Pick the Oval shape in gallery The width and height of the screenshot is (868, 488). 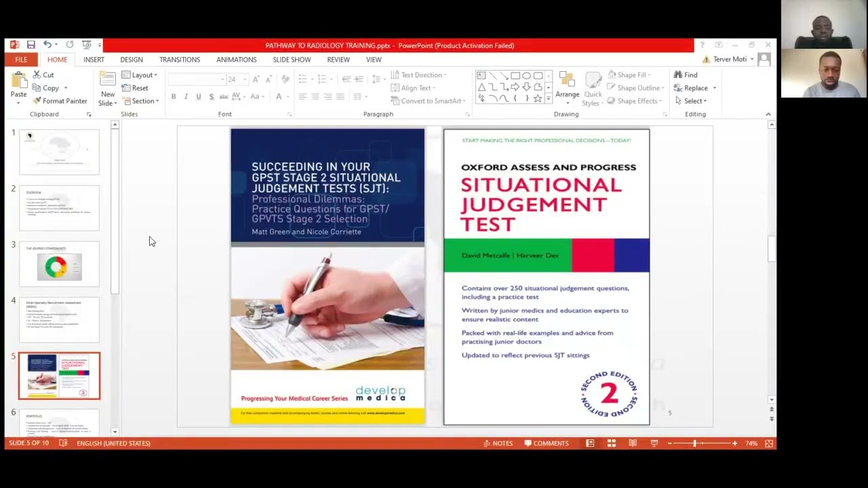point(527,75)
